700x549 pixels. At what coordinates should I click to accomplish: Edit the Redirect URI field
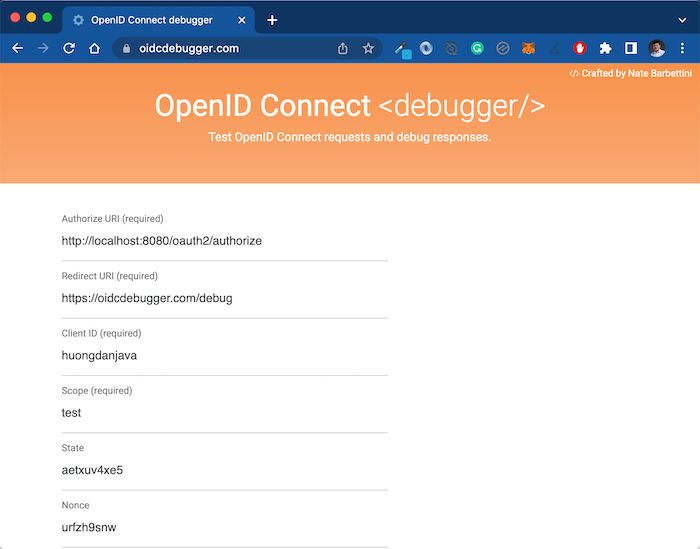[225, 298]
